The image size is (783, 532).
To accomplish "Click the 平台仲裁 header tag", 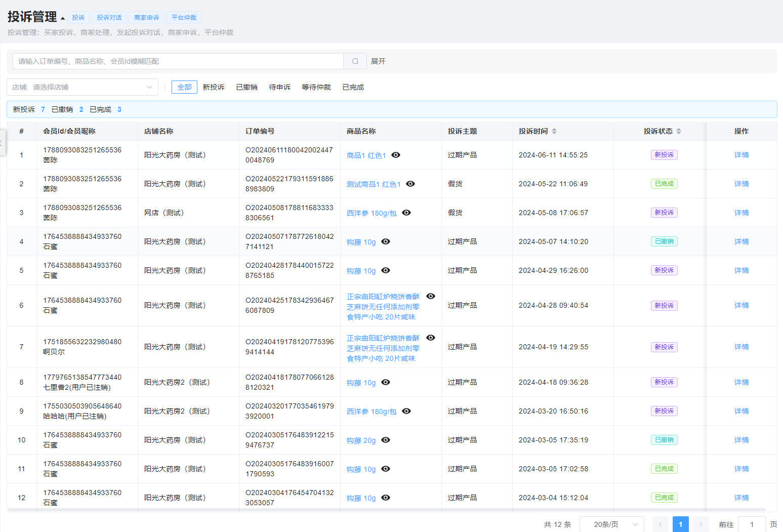I will tap(184, 18).
